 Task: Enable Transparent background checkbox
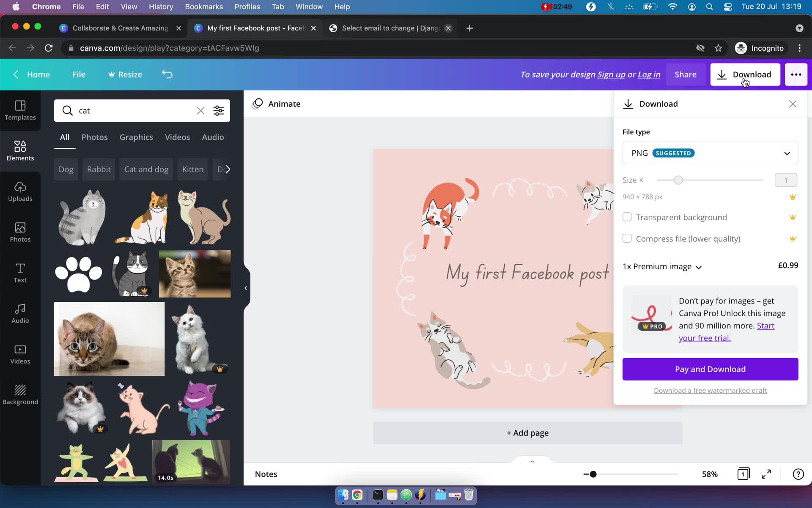tap(627, 217)
